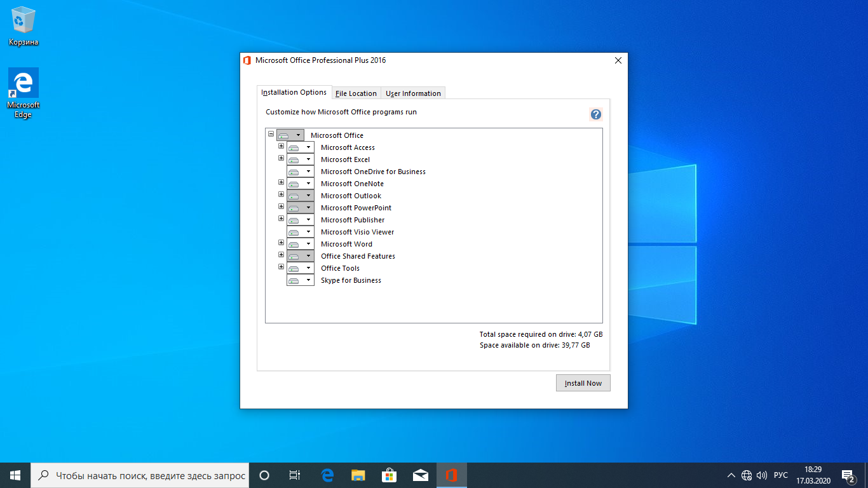
Task: Open install option dropdown for Microsoft Publisher
Action: (301, 220)
